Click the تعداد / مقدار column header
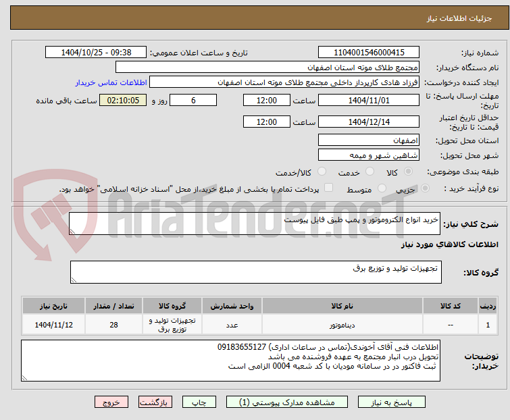Image resolution: width=510 pixels, height=420 pixels. pyautogui.click(x=114, y=306)
